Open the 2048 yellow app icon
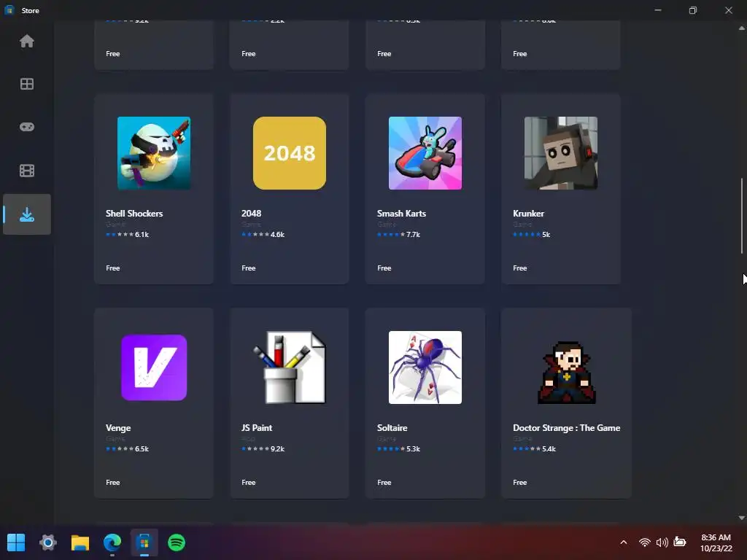Viewport: 747px width, 560px height. (x=290, y=153)
